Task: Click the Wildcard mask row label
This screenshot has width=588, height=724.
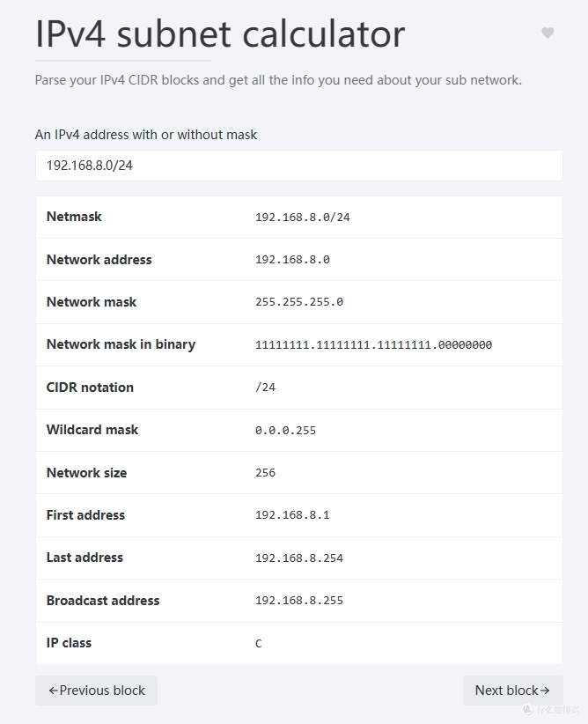Action: pyautogui.click(x=92, y=430)
